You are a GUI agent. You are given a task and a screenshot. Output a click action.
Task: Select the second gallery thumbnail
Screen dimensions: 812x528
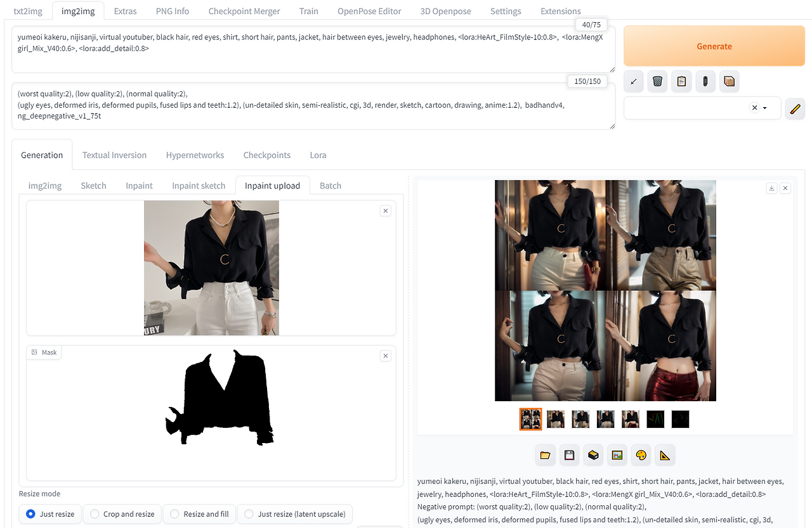[556, 419]
